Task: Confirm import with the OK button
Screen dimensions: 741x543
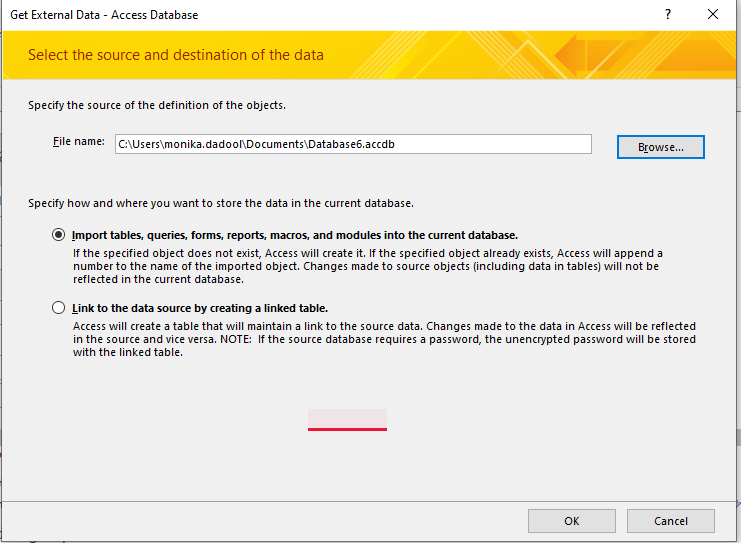Action: tap(572, 521)
